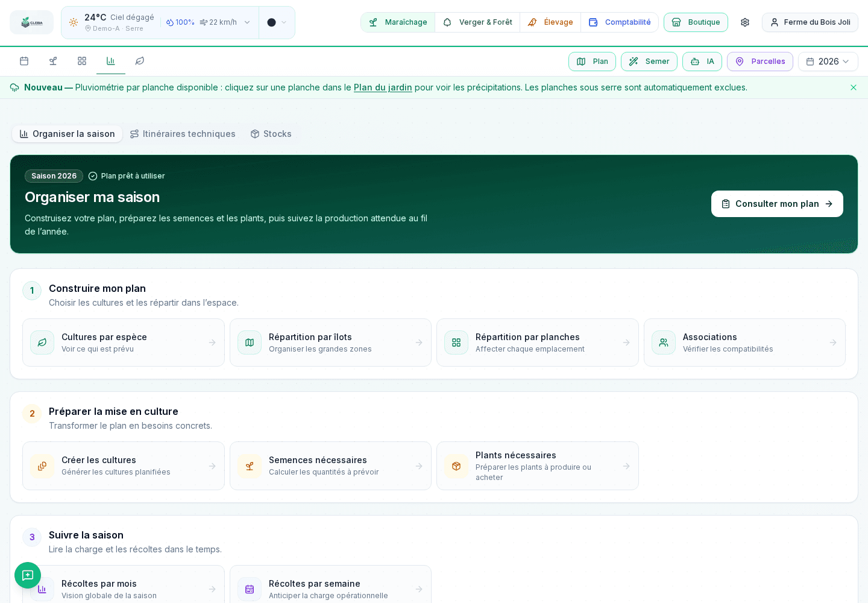Image resolution: width=868 pixels, height=603 pixels.
Task: Click the Préparer la mise en culture heading
Action: pos(113,411)
